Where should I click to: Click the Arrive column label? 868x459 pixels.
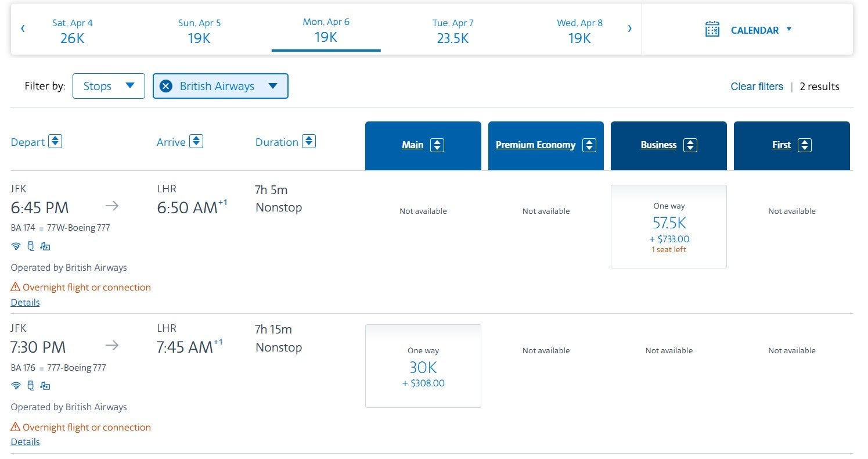click(171, 142)
